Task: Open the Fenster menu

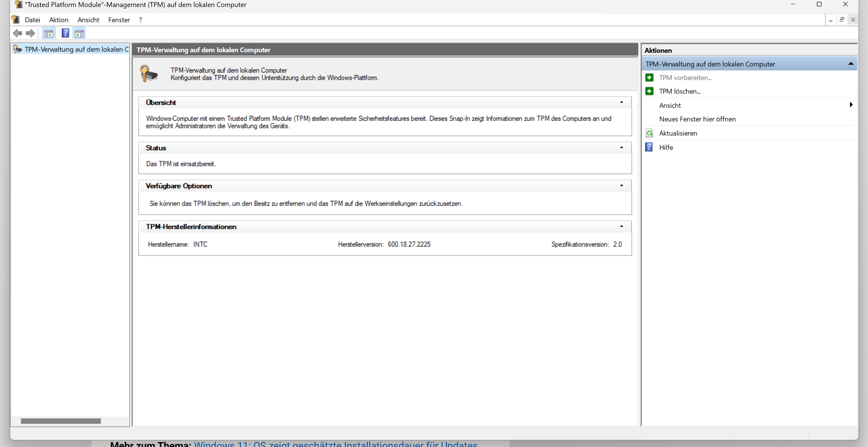Action: click(119, 20)
